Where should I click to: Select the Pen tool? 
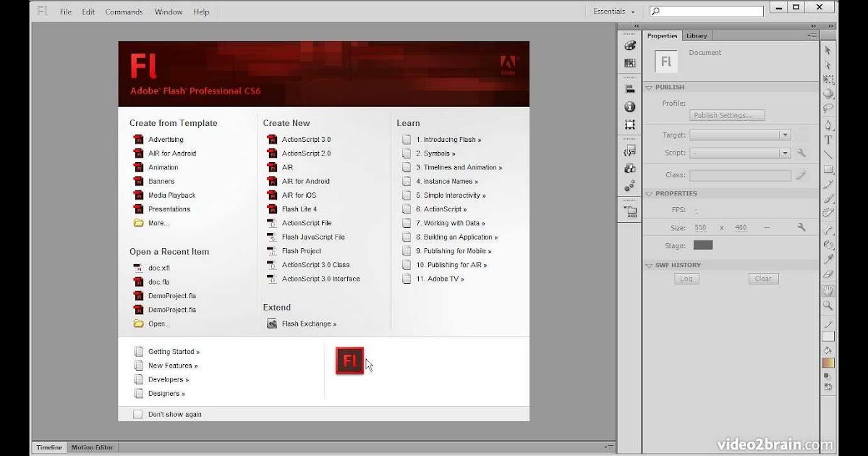828,124
